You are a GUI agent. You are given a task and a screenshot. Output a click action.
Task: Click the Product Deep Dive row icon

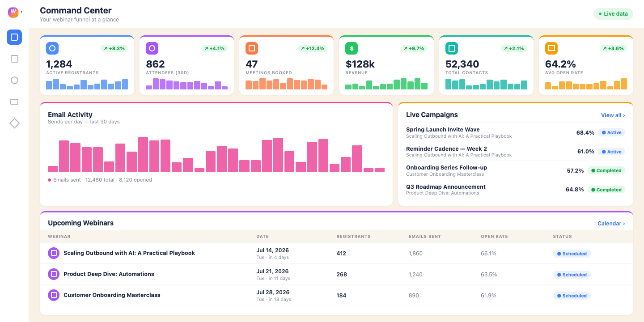[54, 274]
